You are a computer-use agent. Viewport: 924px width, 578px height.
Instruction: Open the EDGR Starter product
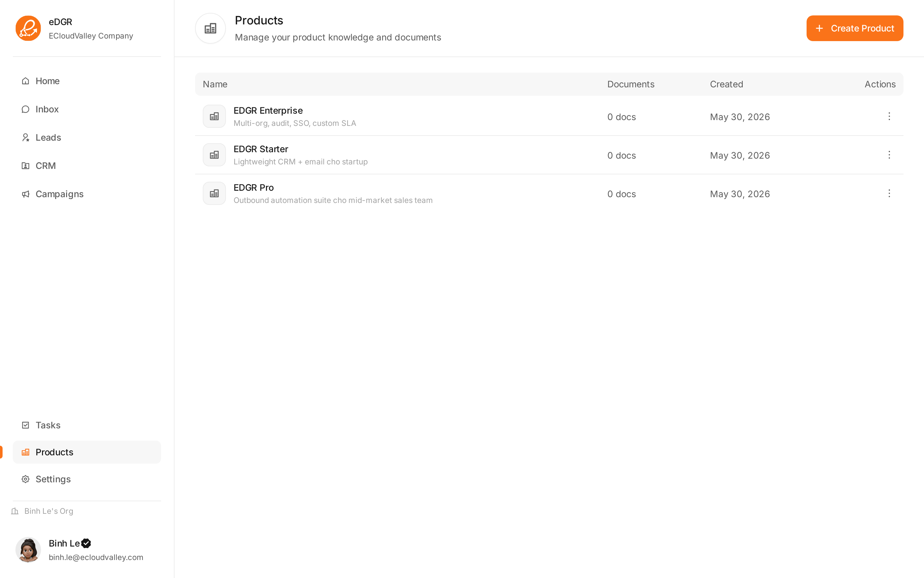[261, 149]
